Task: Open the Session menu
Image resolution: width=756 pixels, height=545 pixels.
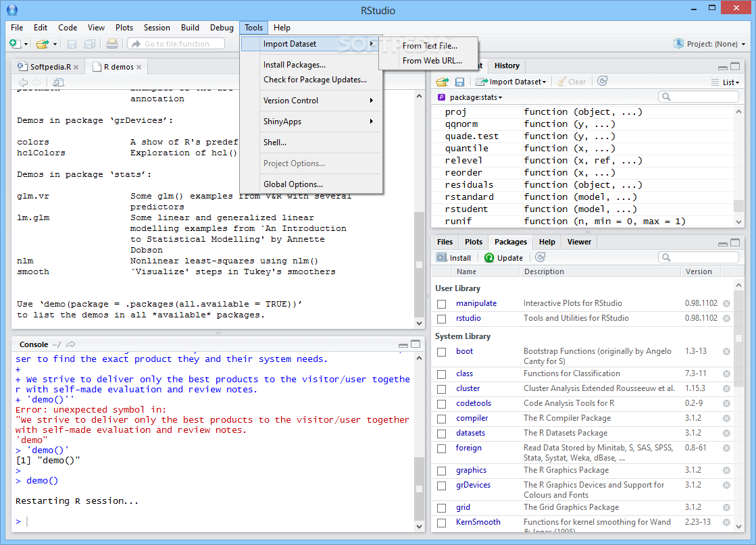Action: (x=157, y=28)
